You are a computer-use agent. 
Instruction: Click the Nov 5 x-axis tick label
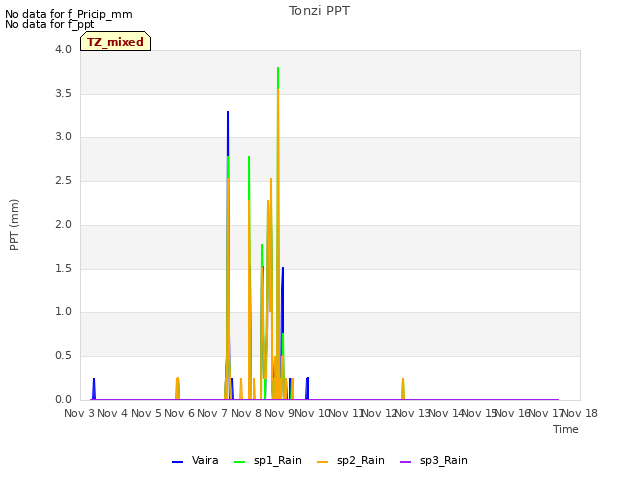point(146,413)
